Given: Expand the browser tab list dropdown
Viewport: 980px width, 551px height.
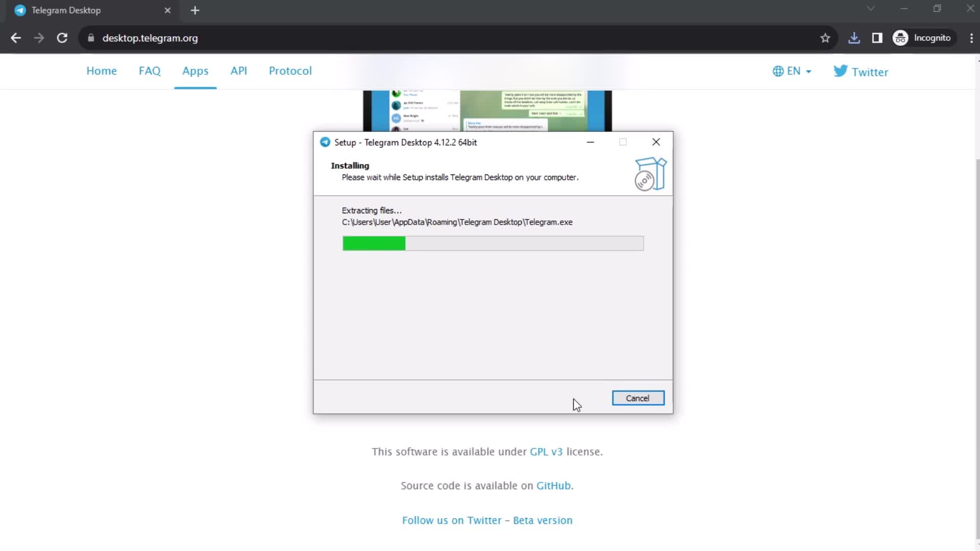Looking at the screenshot, I should (x=871, y=9).
